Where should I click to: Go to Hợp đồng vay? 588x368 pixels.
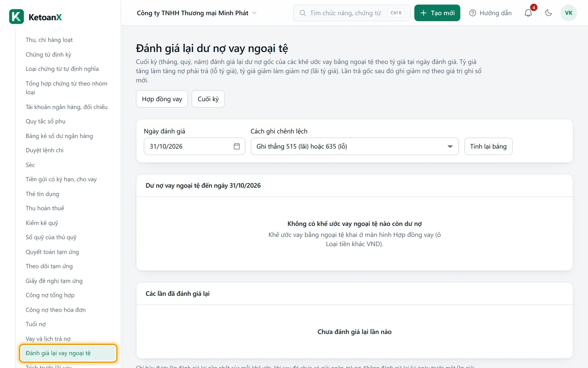coord(162,99)
